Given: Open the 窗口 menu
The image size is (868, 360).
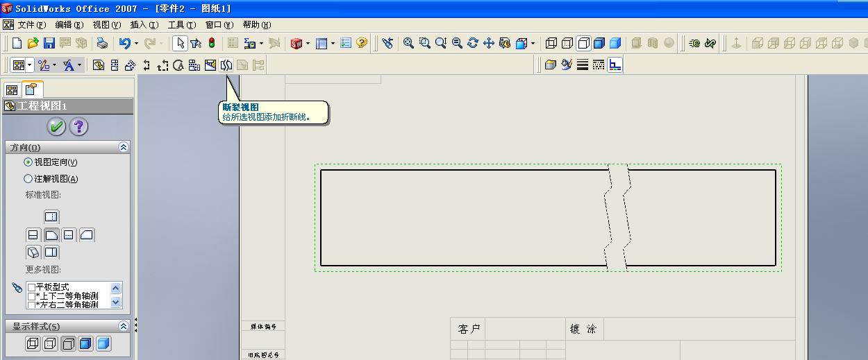Looking at the screenshot, I should point(219,25).
